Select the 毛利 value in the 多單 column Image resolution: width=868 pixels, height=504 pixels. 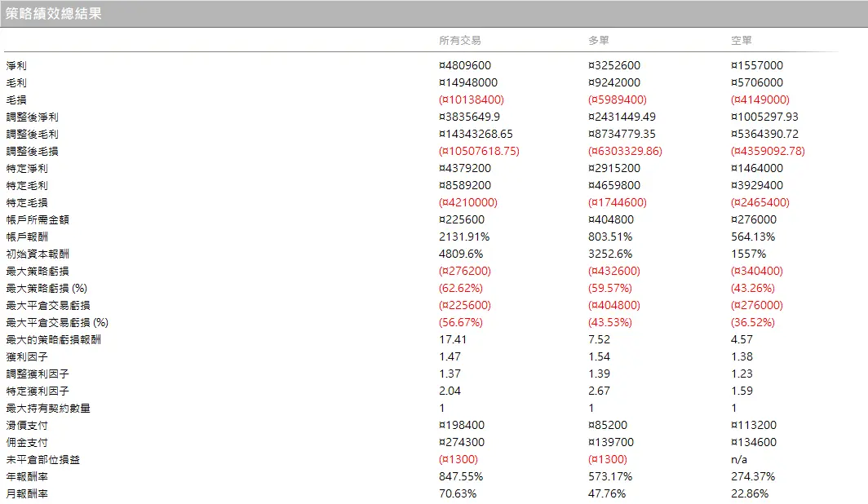[614, 82]
